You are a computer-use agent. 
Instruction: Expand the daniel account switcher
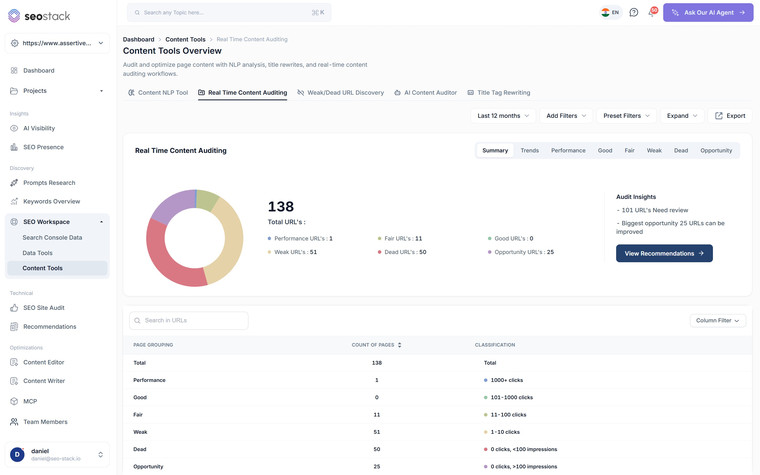(100, 455)
